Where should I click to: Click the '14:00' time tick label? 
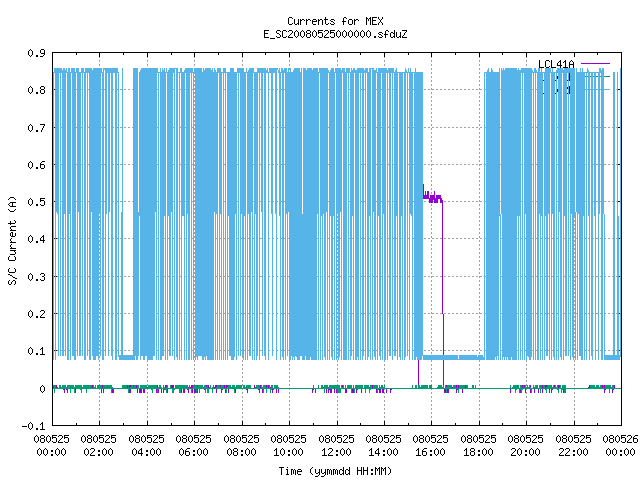coord(384,452)
